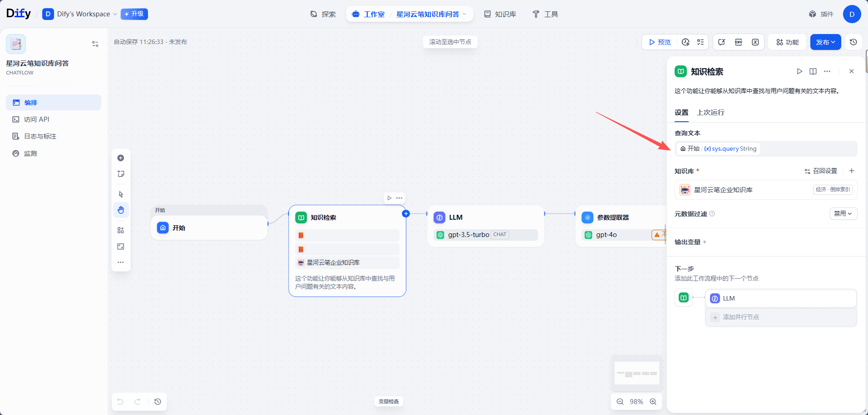Add a note using the sticky note tool
The image size is (868, 415).
pos(121,174)
